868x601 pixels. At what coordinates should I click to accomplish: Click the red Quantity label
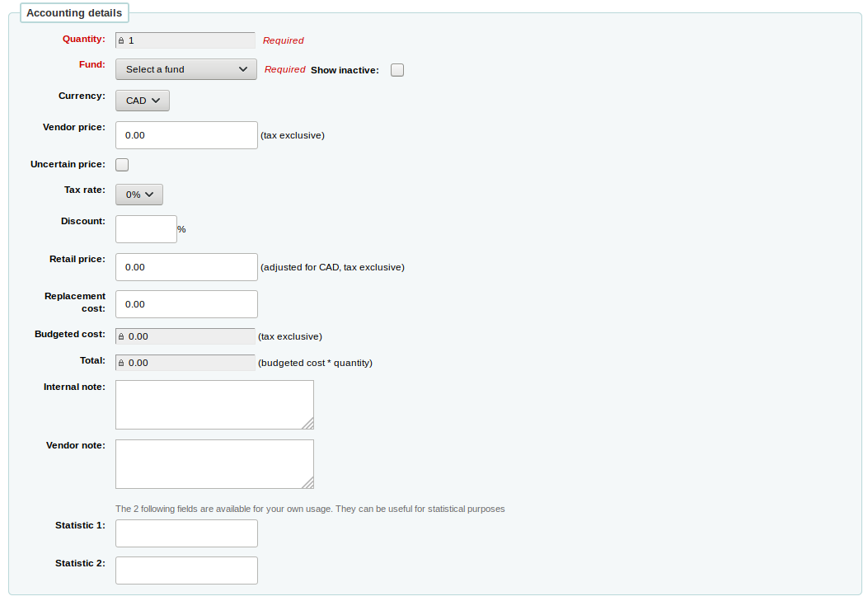click(83, 39)
